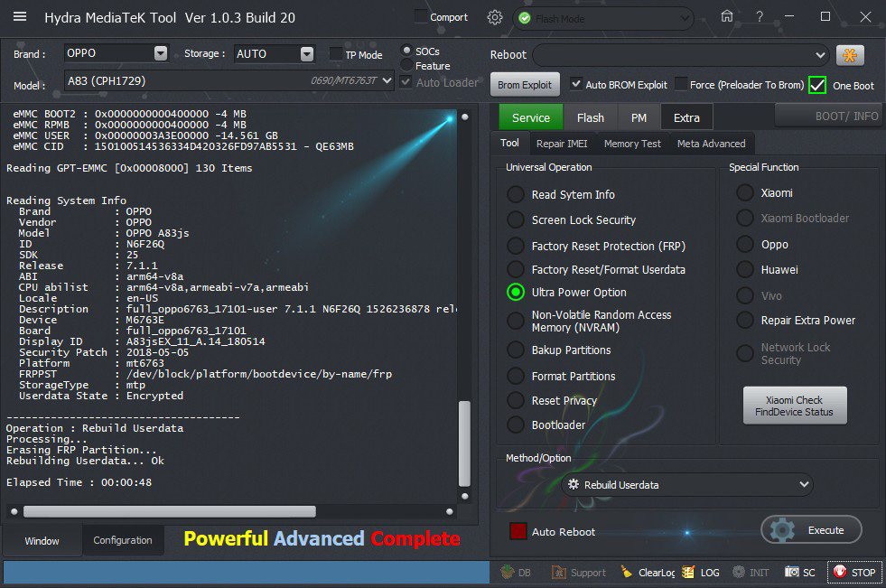Click the blue progress bar
This screenshot has width=886, height=588.
pyautogui.click(x=247, y=572)
